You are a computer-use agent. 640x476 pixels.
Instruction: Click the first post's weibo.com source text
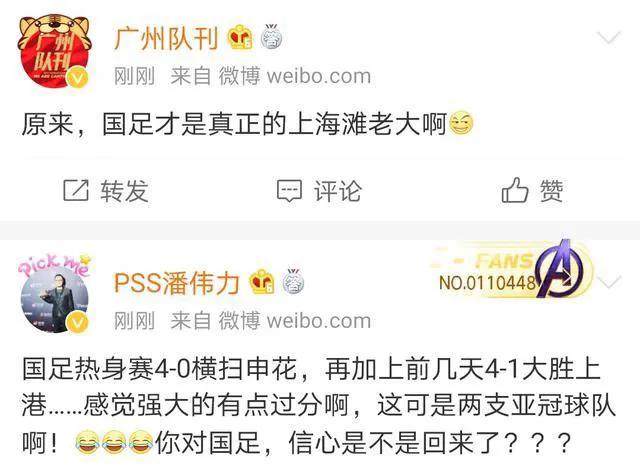coord(319,76)
